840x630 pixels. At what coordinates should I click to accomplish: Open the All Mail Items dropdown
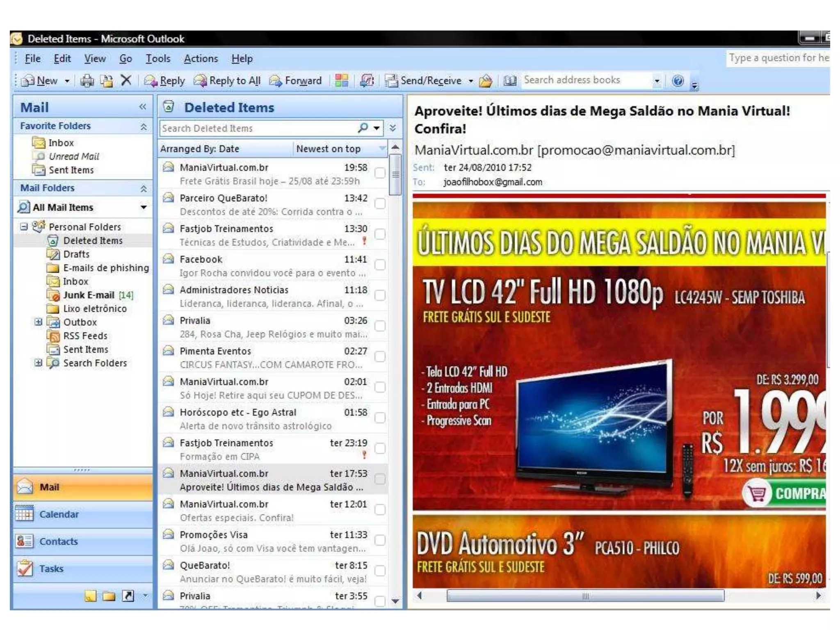(144, 207)
